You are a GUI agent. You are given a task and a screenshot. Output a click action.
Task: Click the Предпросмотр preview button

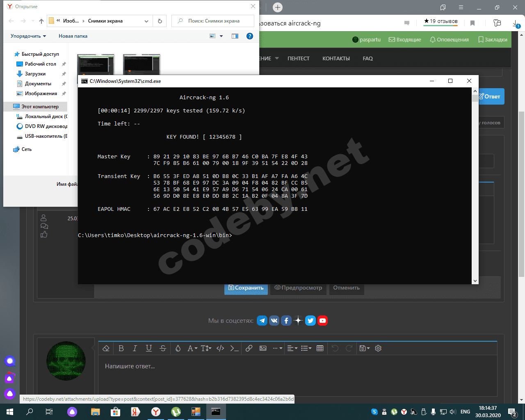[x=298, y=288]
